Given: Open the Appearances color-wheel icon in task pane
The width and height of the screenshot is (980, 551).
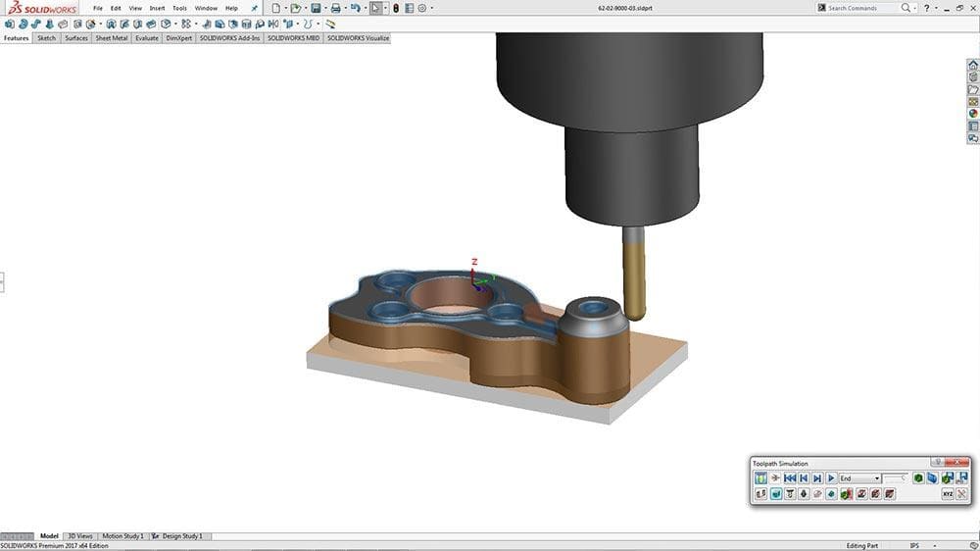Looking at the screenshot, I should click(x=973, y=113).
